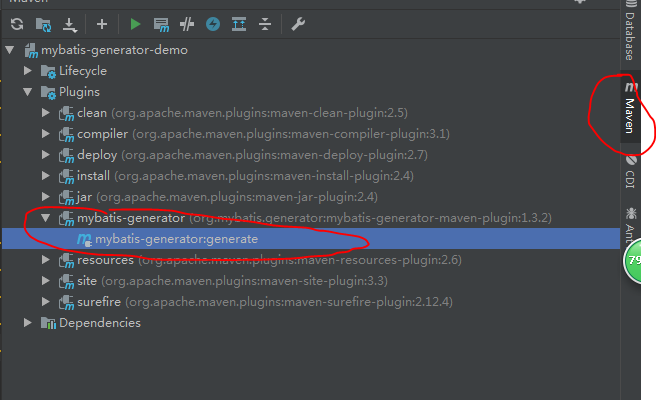Open Maven settings wrench icon
The height and width of the screenshot is (400, 656).
(x=298, y=24)
